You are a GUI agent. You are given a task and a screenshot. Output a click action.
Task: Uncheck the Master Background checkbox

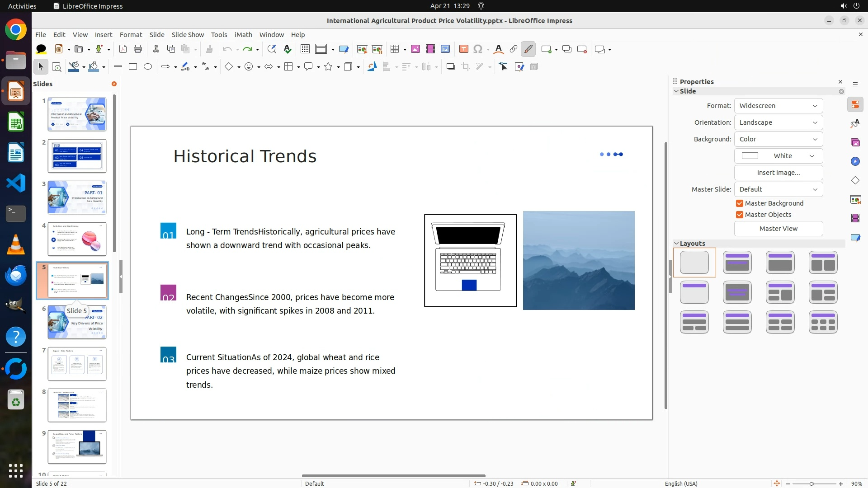pos(740,203)
